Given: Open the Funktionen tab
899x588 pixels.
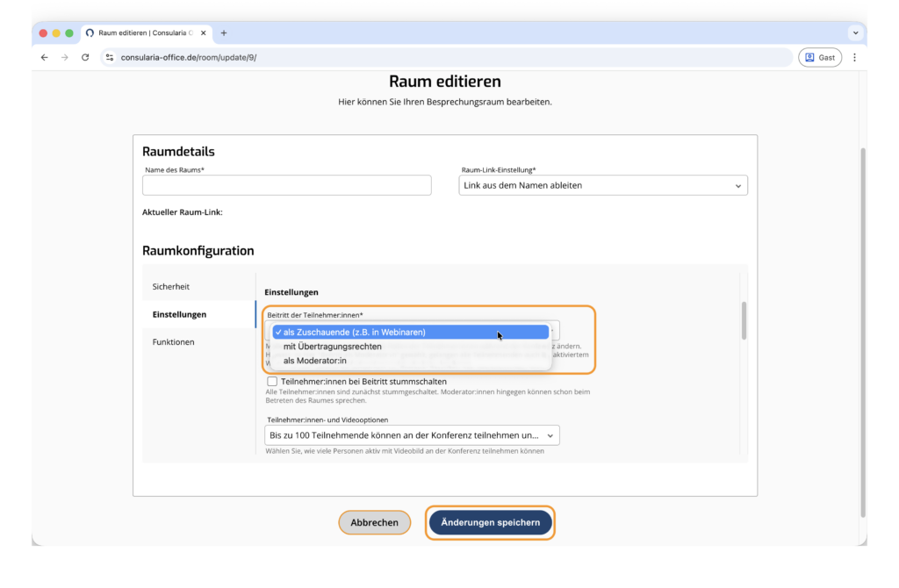Looking at the screenshot, I should 173,341.
